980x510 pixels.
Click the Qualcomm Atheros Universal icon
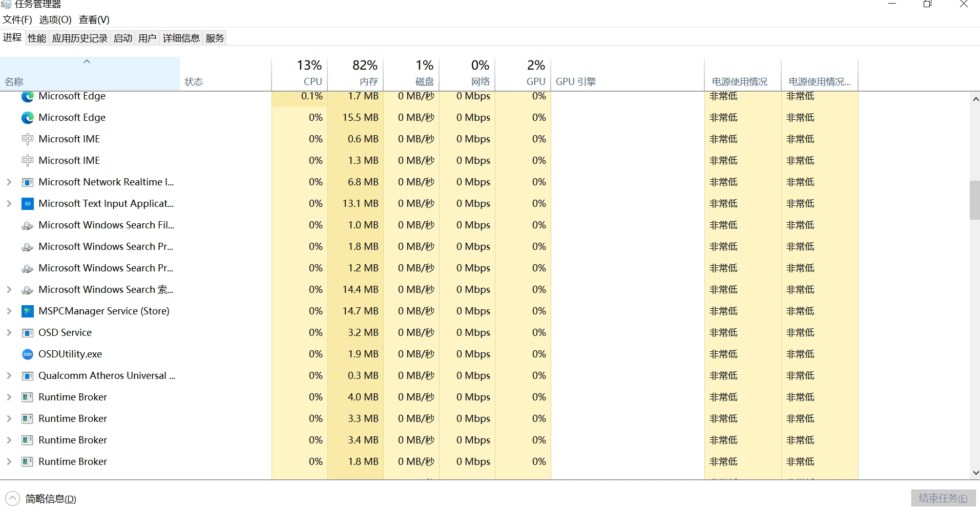[28, 376]
